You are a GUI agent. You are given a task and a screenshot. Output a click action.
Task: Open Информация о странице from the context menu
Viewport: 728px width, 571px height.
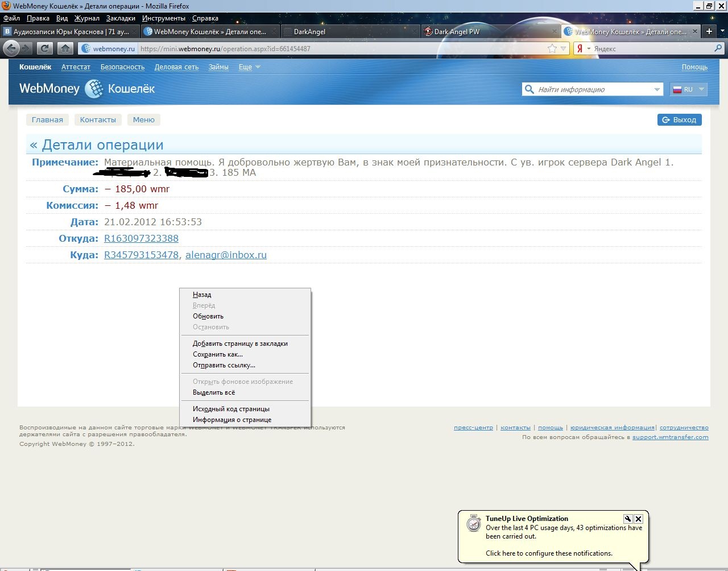pos(245,420)
